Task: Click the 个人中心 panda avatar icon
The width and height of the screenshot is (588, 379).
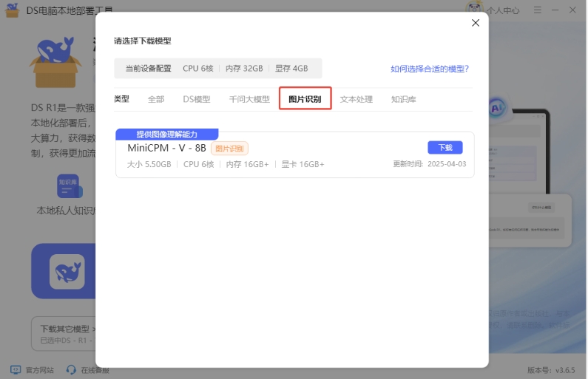Action: pyautogui.click(x=474, y=8)
